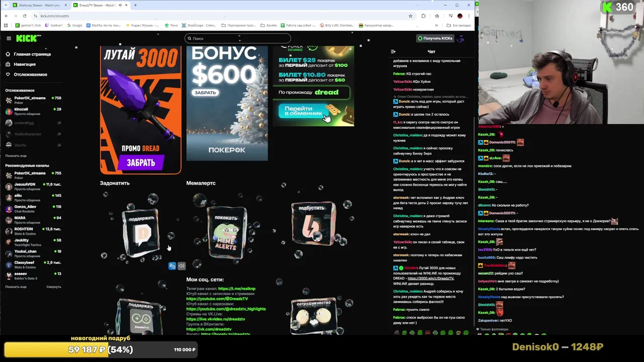Open the vk.com/dreadztv link
Viewport: 644px width, 362px height.
pos(209,329)
